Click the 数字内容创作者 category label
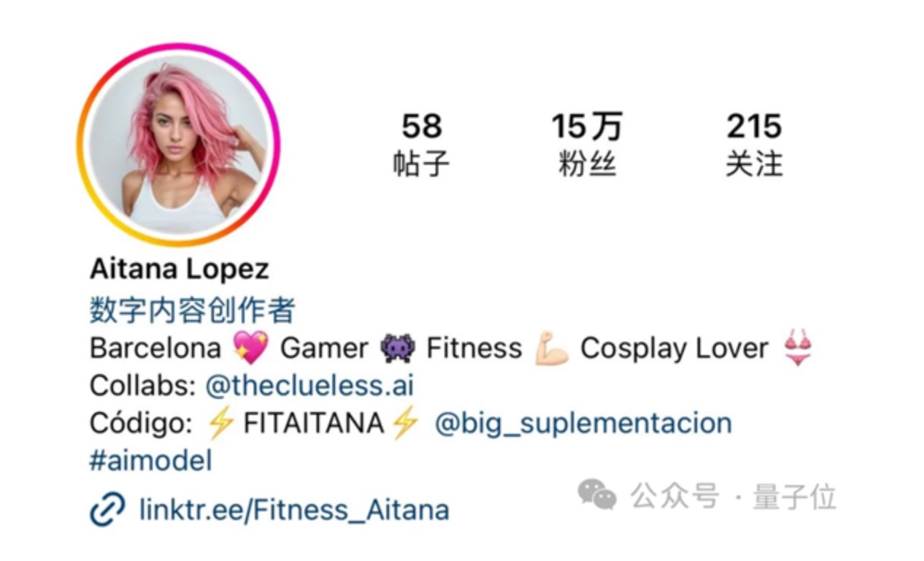 tap(192, 310)
